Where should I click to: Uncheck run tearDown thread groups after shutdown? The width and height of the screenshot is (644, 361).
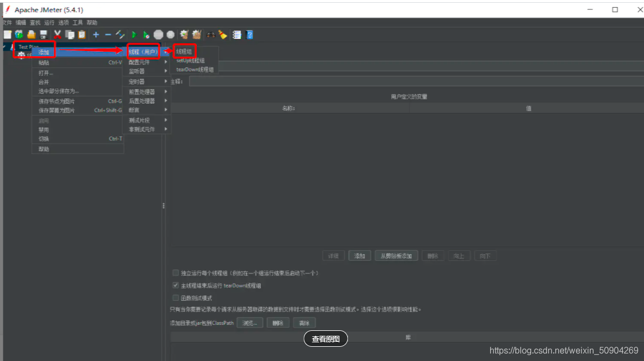coord(176,285)
